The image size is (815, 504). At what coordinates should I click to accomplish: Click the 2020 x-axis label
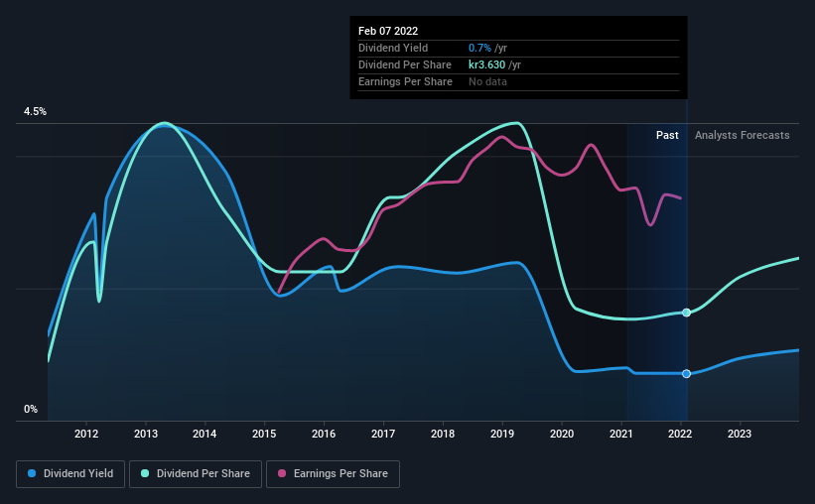pyautogui.click(x=562, y=434)
